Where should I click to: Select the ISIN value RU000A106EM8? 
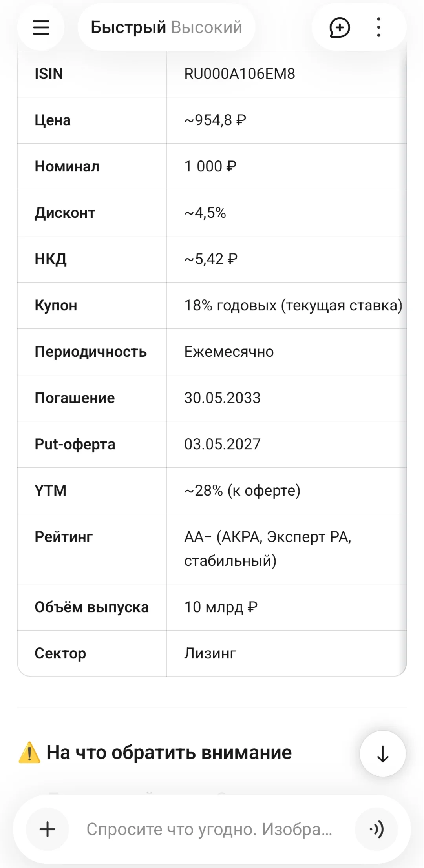(x=239, y=74)
